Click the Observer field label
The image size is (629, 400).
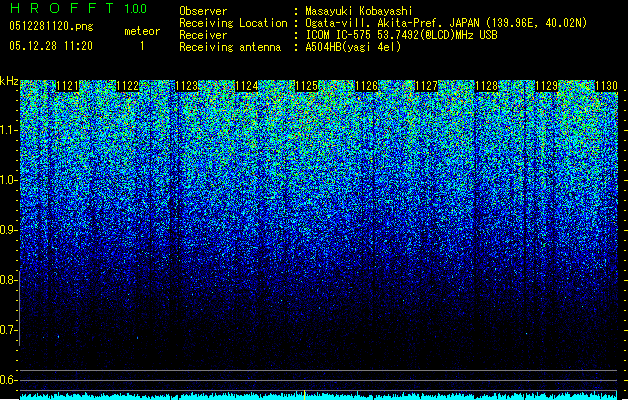203,11
